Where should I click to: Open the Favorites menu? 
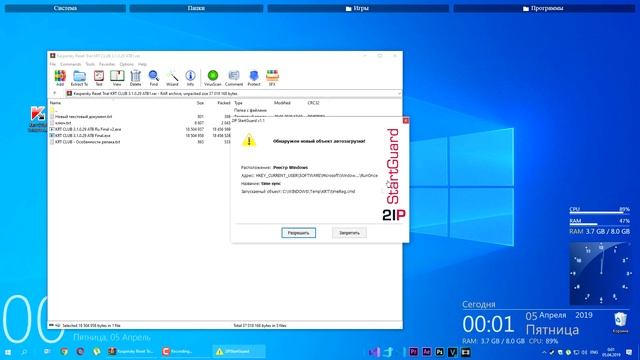tap(107, 64)
